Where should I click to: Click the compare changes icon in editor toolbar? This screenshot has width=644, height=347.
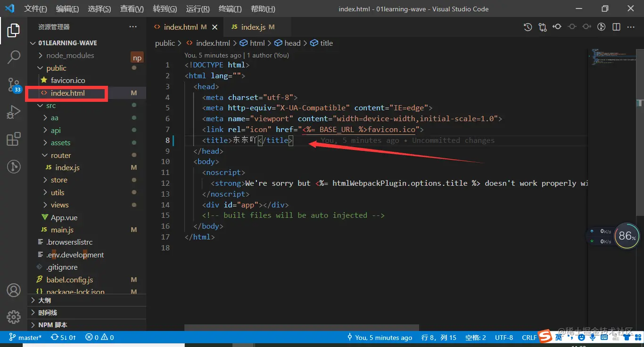click(x=543, y=27)
